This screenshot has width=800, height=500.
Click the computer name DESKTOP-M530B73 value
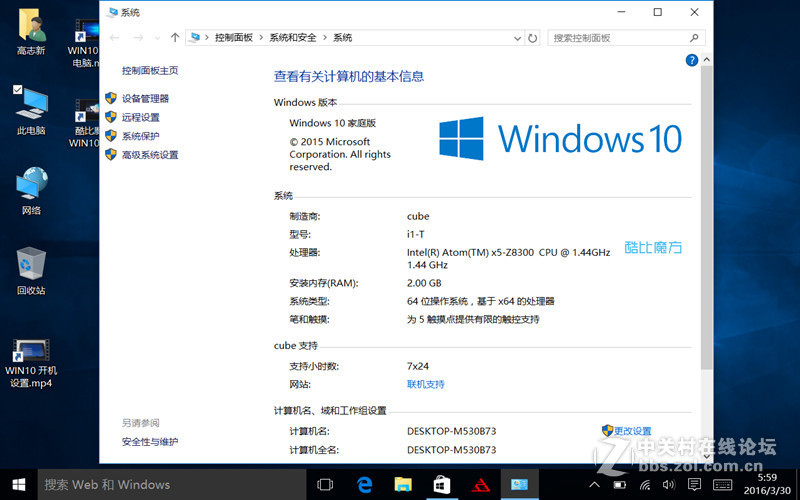coord(452,431)
